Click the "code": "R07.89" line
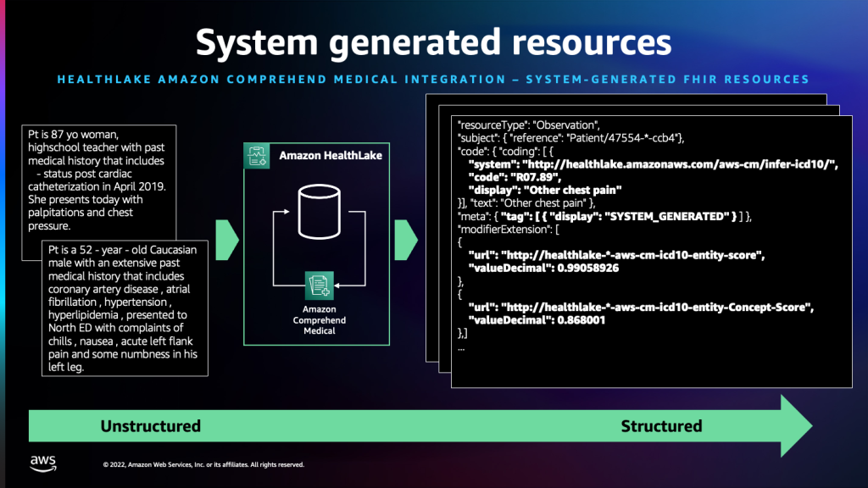 pos(515,177)
